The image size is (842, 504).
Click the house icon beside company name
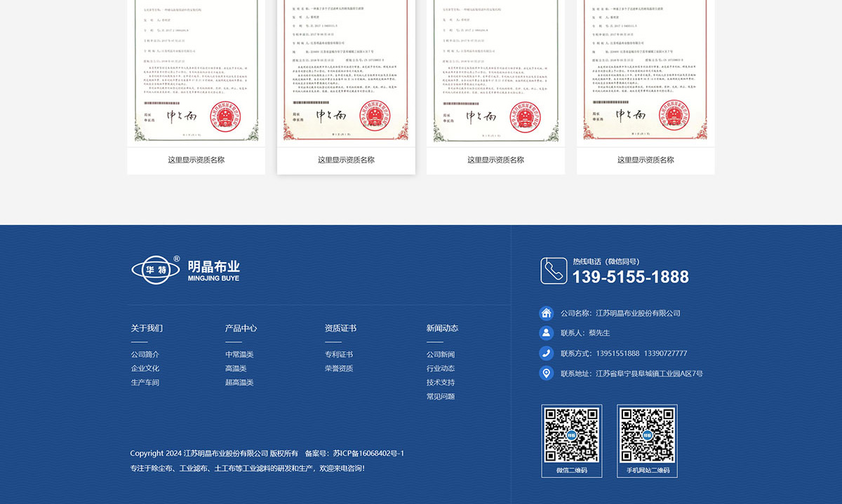(546, 313)
